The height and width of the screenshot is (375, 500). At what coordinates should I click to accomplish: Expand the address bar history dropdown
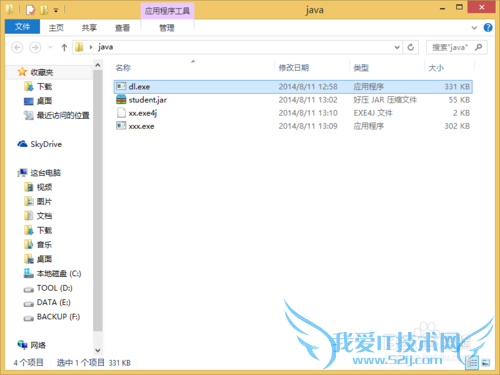[x=397, y=47]
